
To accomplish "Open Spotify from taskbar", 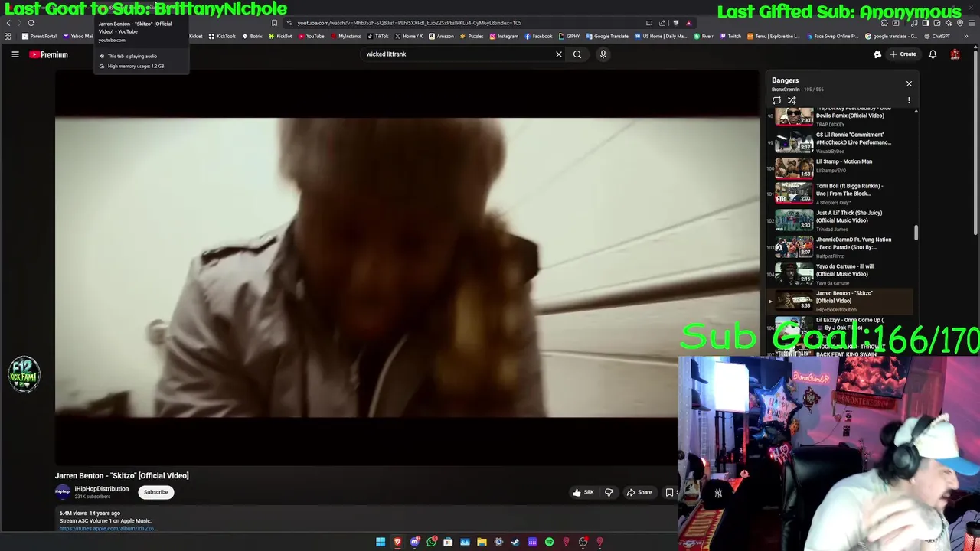I will point(549,542).
